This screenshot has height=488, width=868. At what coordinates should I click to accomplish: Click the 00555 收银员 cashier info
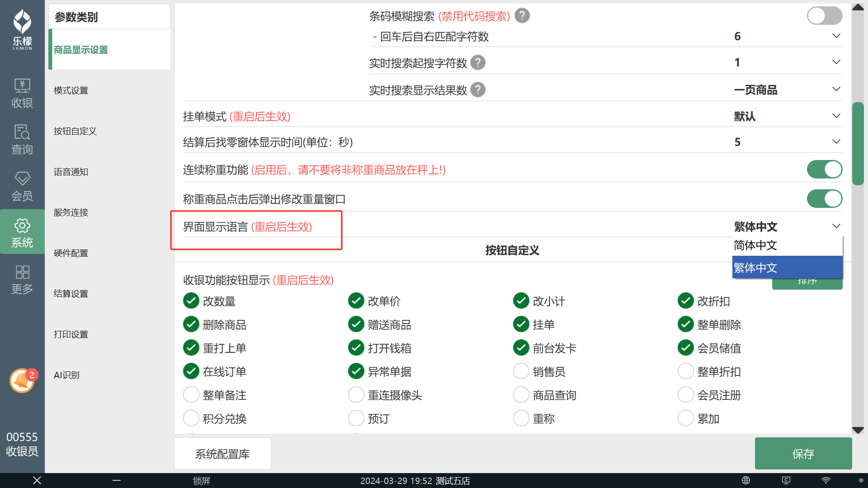[22, 444]
